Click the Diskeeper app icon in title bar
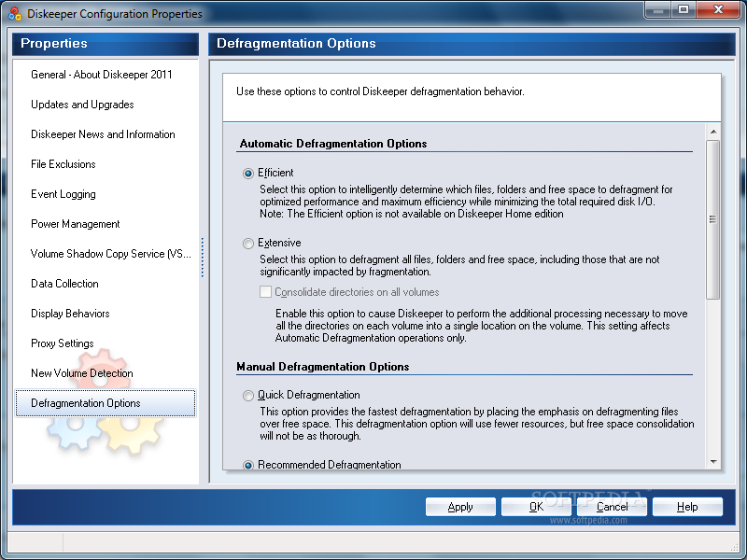747x560 pixels. [x=15, y=14]
